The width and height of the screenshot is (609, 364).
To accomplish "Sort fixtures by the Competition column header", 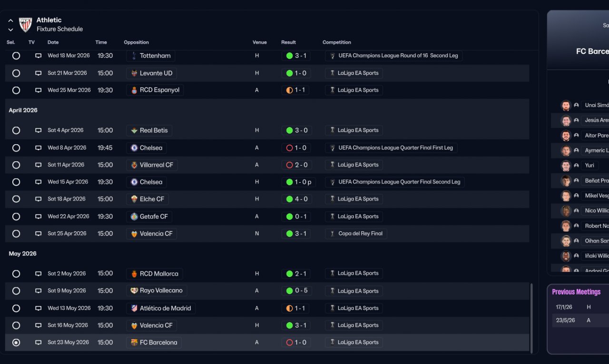I will [x=336, y=42].
